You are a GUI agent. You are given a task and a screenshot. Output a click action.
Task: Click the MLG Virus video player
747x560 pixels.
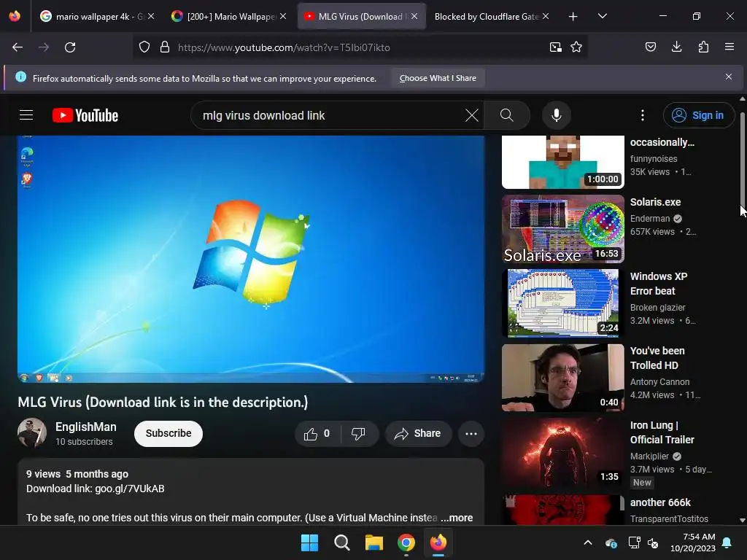click(x=251, y=259)
